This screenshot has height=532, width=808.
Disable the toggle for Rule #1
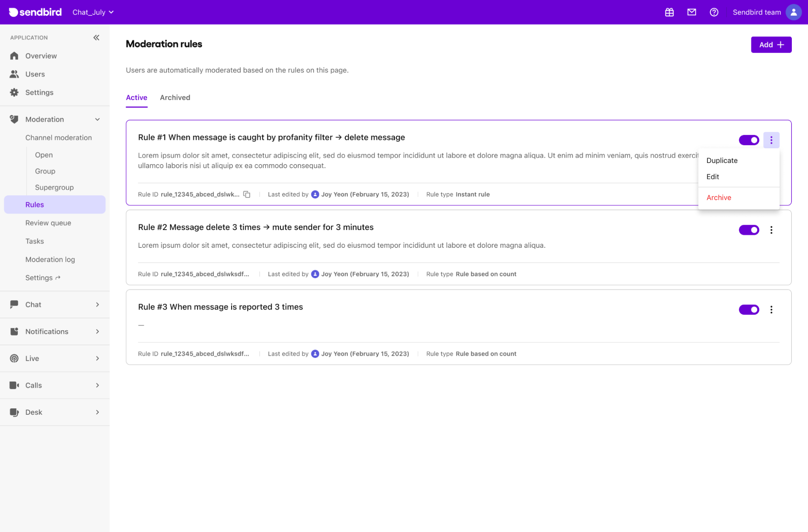tap(749, 140)
